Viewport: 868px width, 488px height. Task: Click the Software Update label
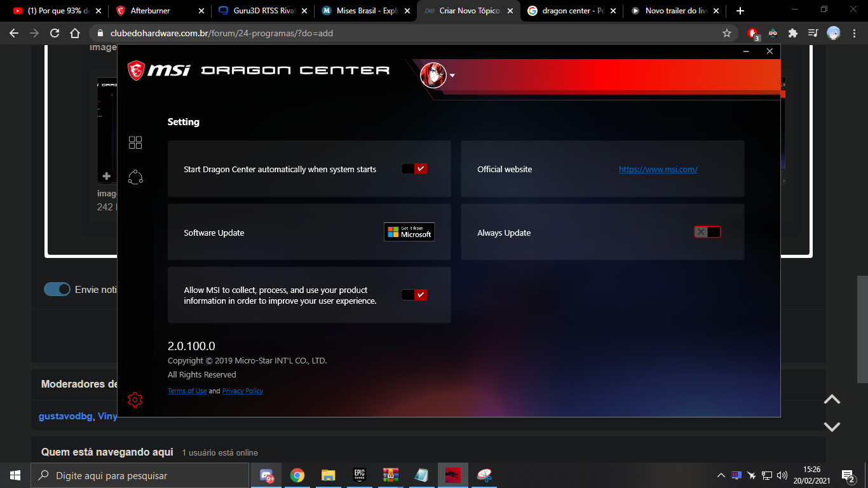(214, 233)
